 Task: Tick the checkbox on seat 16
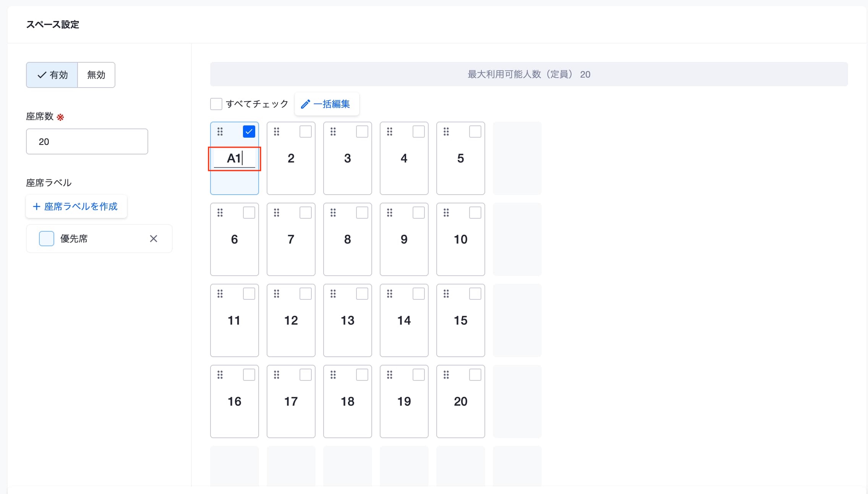tap(249, 375)
